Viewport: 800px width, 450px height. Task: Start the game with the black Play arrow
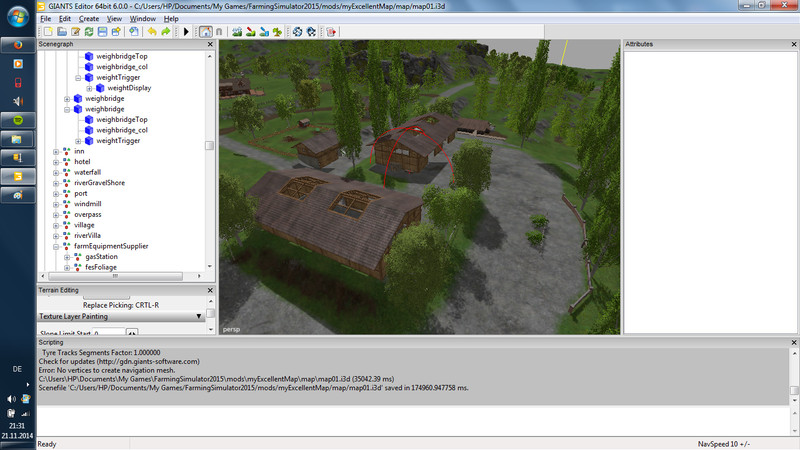pyautogui.click(x=186, y=32)
